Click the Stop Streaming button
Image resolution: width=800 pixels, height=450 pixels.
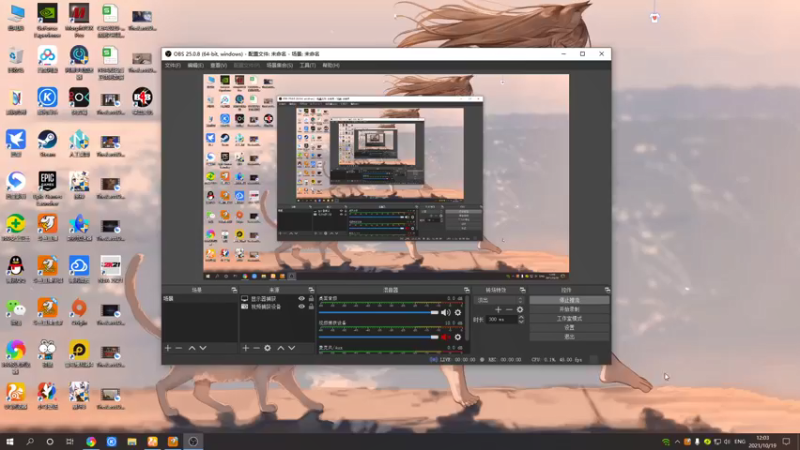(x=569, y=300)
